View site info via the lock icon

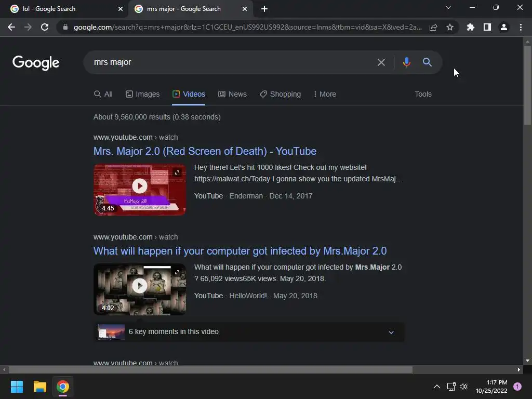pyautogui.click(x=65, y=27)
